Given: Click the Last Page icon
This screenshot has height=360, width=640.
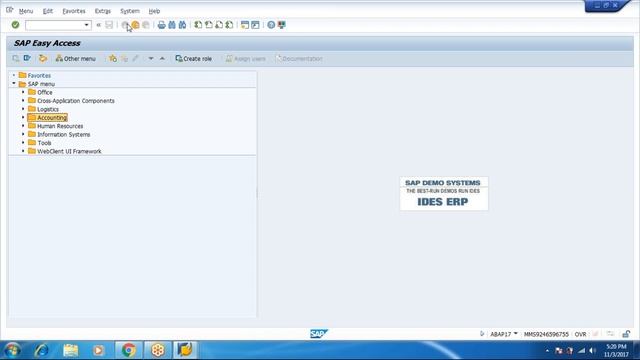Looking at the screenshot, I should pyautogui.click(x=229, y=25).
